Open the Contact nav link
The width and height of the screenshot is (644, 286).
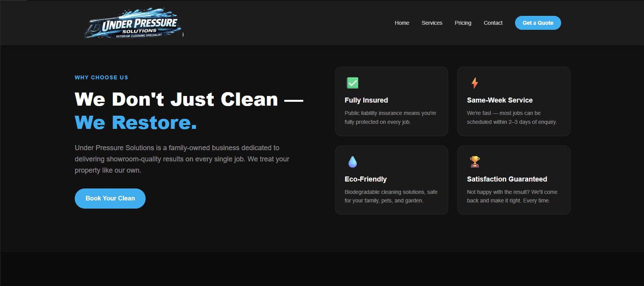pos(493,23)
